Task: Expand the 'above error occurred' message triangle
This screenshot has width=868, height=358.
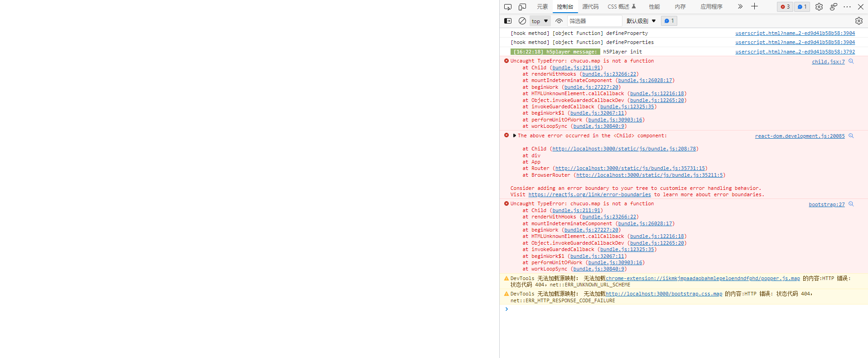Action: coord(514,135)
